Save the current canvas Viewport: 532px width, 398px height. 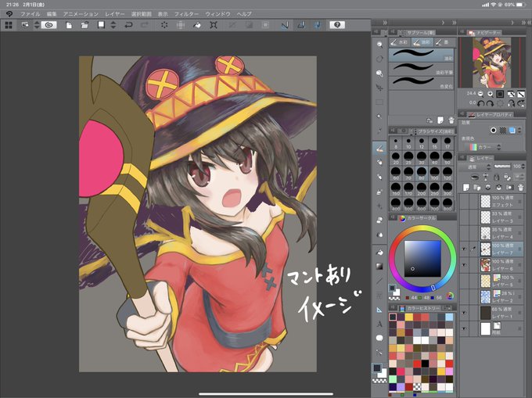pyautogui.click(x=101, y=25)
